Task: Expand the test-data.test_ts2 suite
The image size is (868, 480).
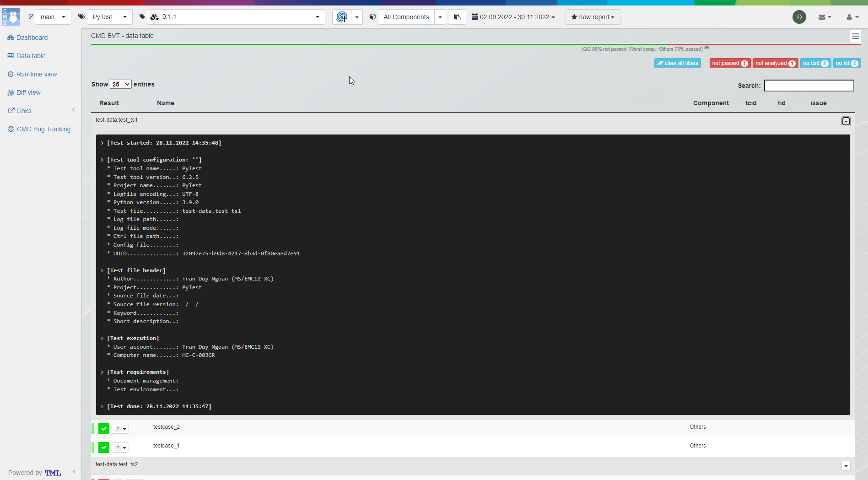Action: point(846,466)
